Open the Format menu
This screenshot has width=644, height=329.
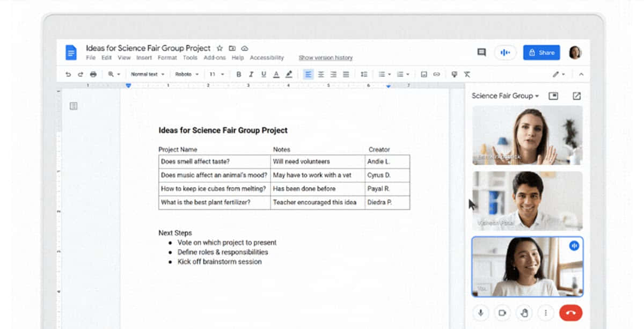pyautogui.click(x=167, y=58)
